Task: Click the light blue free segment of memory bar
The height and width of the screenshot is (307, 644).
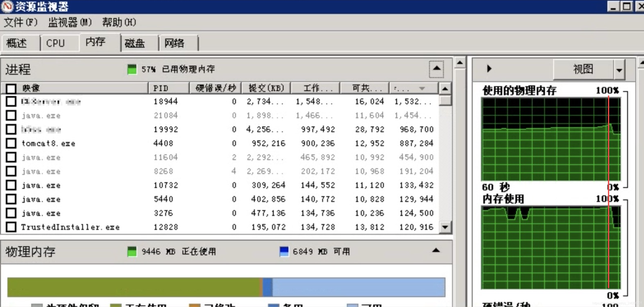Action: click(359, 287)
